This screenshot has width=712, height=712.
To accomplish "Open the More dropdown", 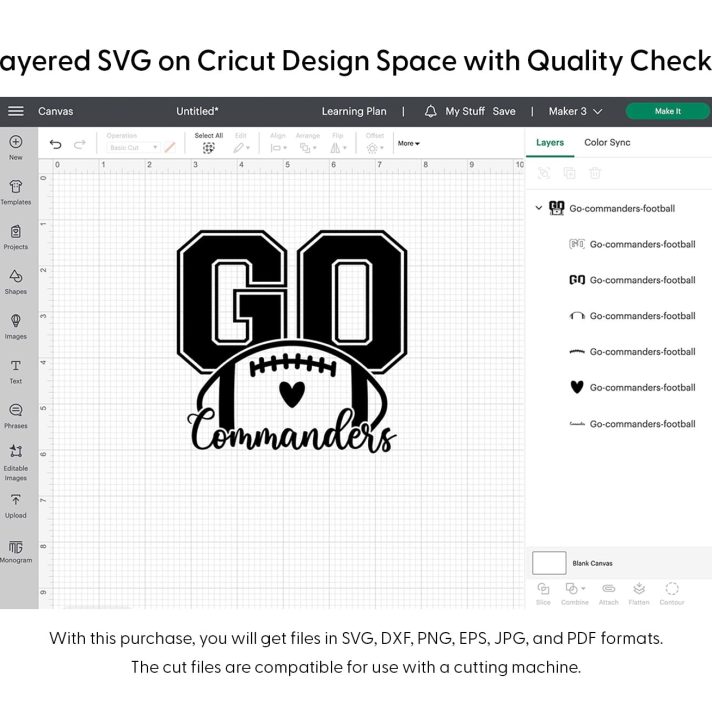I will click(x=409, y=143).
